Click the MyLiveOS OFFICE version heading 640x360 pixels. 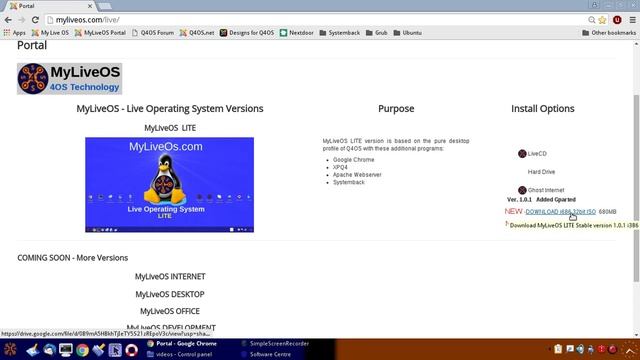pyautogui.click(x=170, y=311)
